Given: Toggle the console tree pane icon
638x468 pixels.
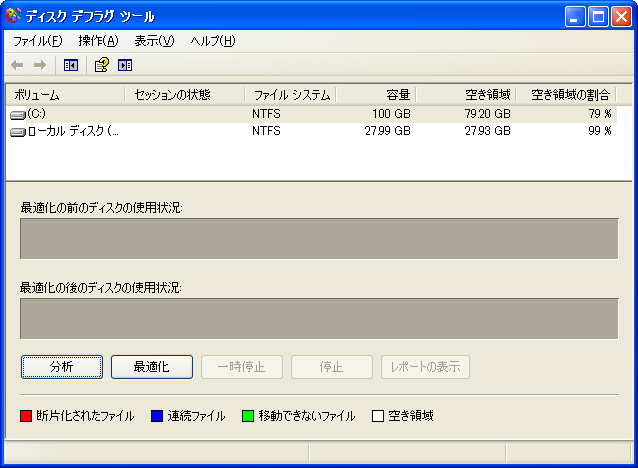Looking at the screenshot, I should point(71,65).
